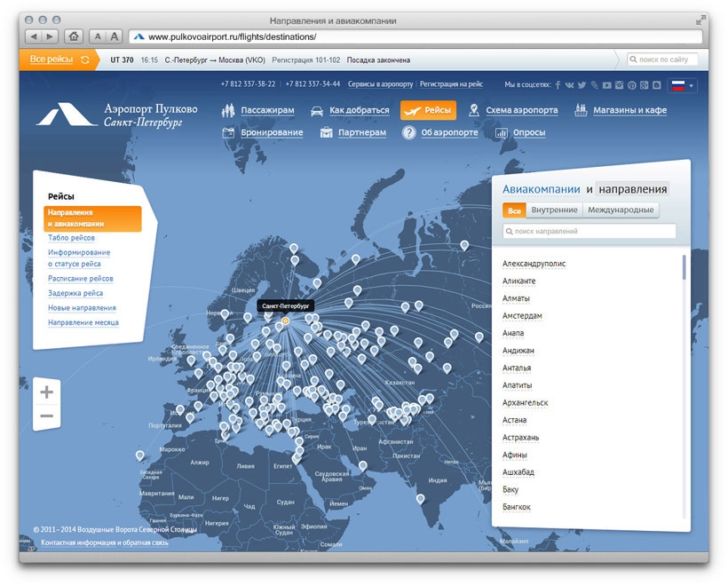Select Амстердам from the destinations list
Screen dimensions: 728x586
tap(522, 316)
